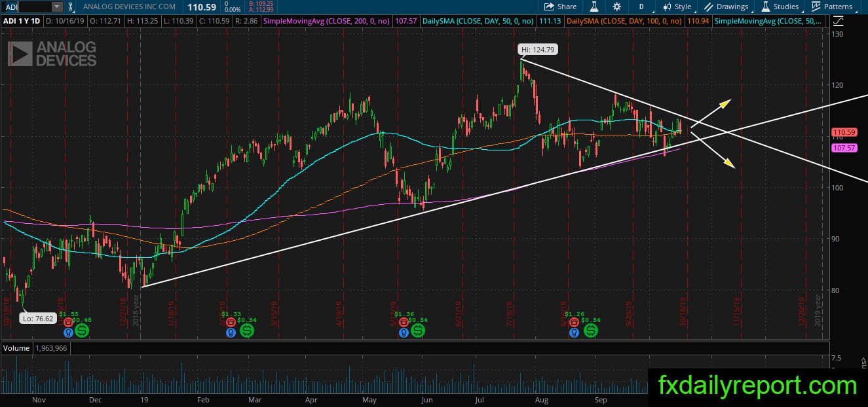Click the symbol link chain icon
Screen dimensions: 868x407
(x=70, y=7)
